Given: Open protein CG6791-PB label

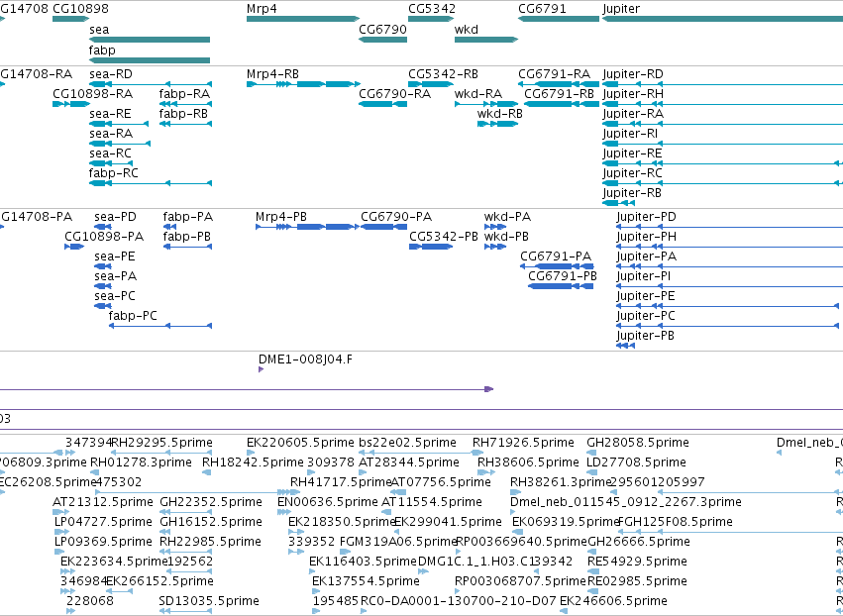Looking at the screenshot, I should (x=563, y=277).
